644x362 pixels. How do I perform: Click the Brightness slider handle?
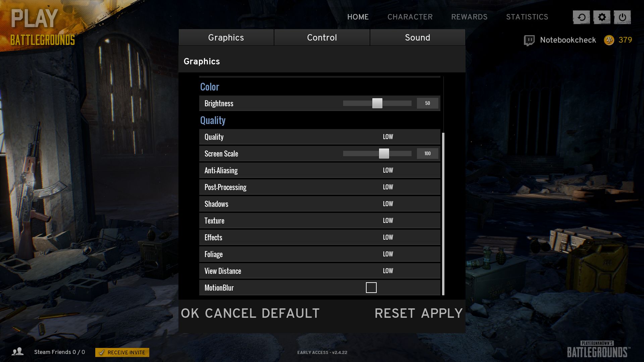point(377,103)
